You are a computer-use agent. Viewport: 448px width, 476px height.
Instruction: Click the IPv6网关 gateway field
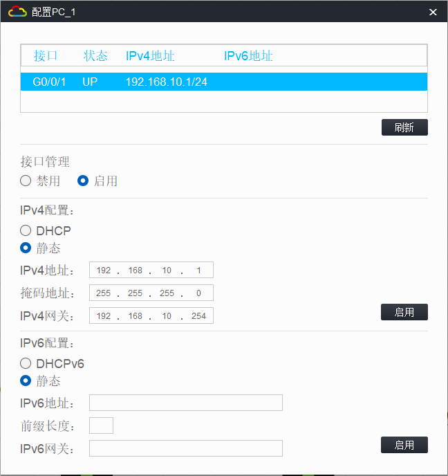pos(185,448)
